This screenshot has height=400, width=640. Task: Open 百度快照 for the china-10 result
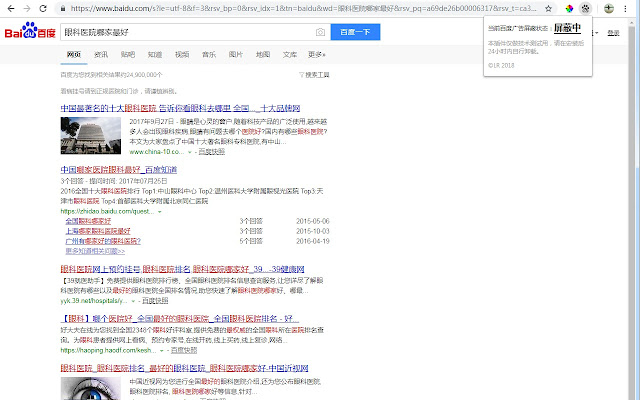[212, 151]
